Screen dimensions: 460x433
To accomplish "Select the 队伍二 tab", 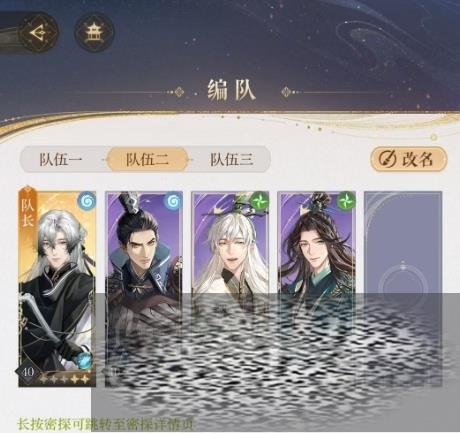I will point(147,159).
